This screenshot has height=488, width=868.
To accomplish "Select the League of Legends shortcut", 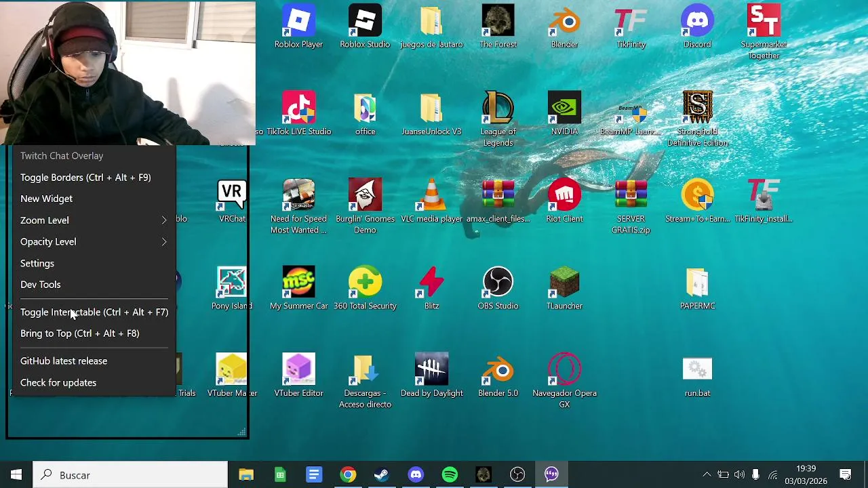I will 498,119.
